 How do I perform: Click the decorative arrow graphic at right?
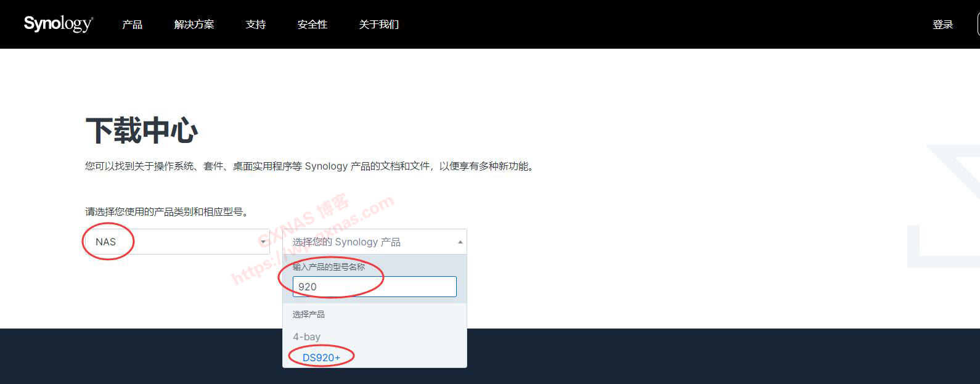click(x=944, y=206)
